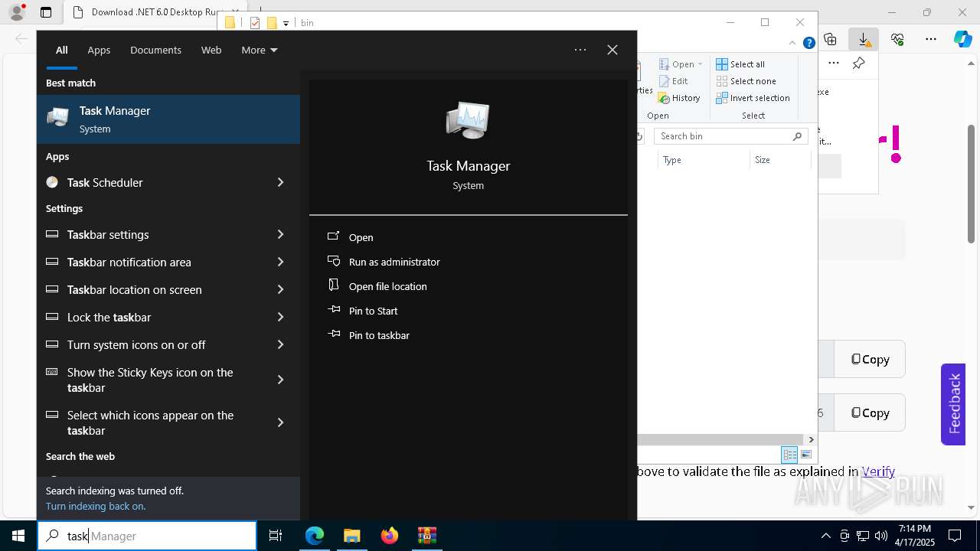Expand the Task Scheduler result arrow
This screenshot has height=551, width=980.
pyautogui.click(x=280, y=182)
